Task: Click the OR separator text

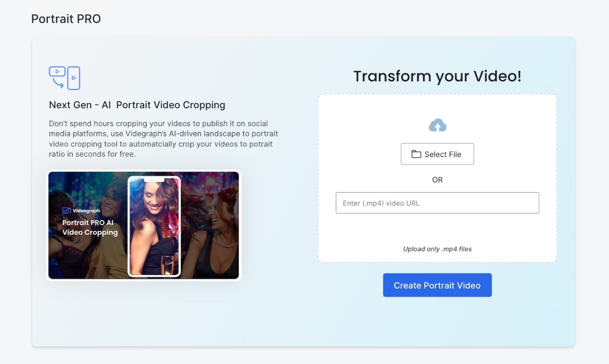Action: (437, 180)
